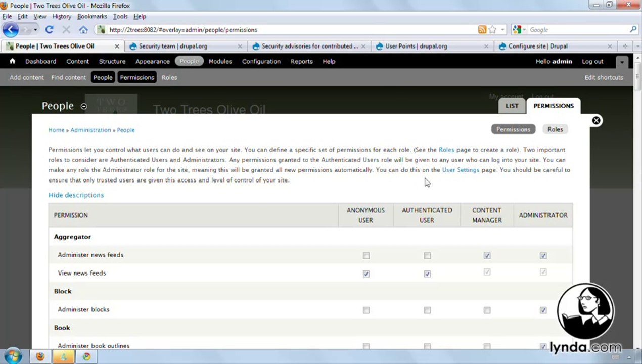Toggle Administer news feeds for Authenticated user
The image size is (642, 364).
[427, 256]
